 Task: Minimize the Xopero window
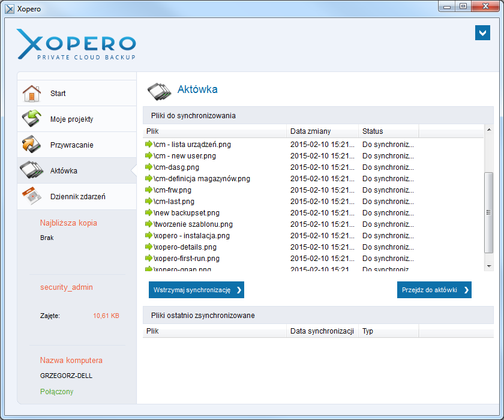(x=447, y=7)
